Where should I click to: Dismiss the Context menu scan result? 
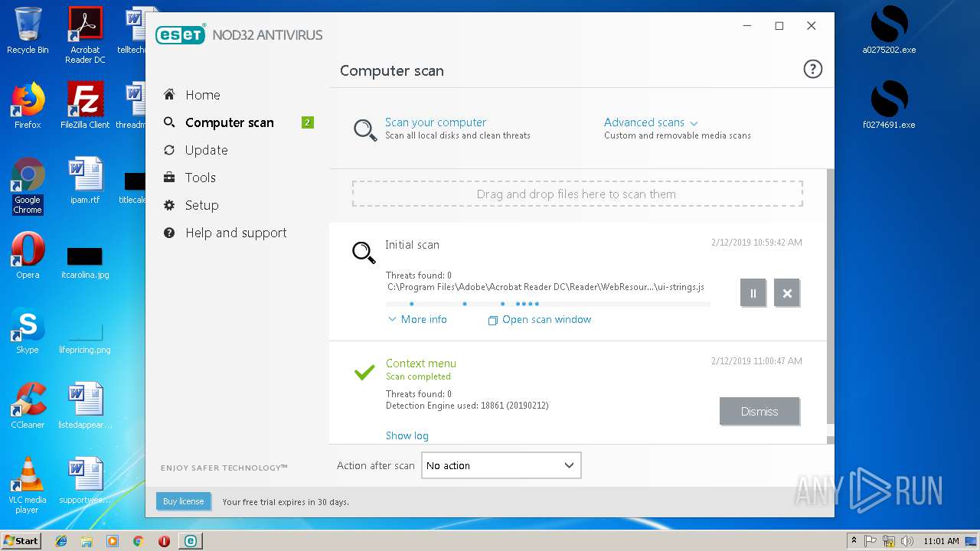(x=759, y=411)
